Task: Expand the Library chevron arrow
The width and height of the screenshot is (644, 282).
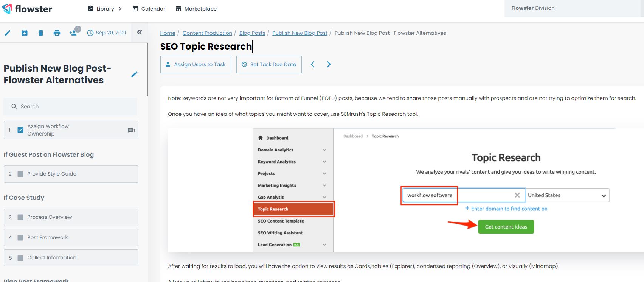Action: click(120, 9)
